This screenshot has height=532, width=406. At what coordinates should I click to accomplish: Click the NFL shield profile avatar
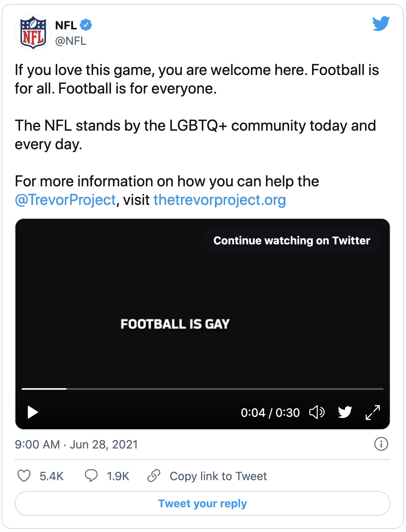coord(33,32)
